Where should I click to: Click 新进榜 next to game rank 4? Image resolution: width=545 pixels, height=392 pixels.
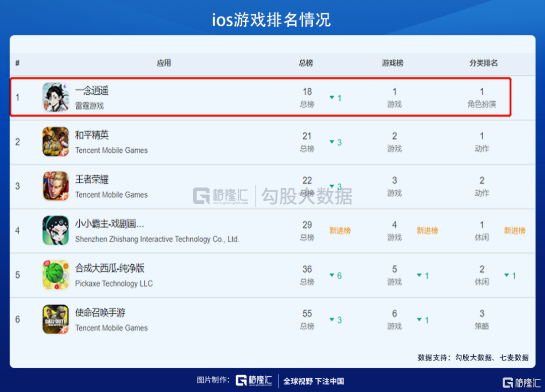[427, 231]
